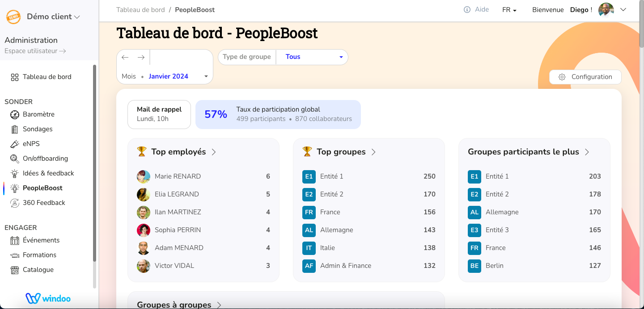Expand Groupes participants le plus chevron
The height and width of the screenshot is (309, 644).
(x=587, y=152)
